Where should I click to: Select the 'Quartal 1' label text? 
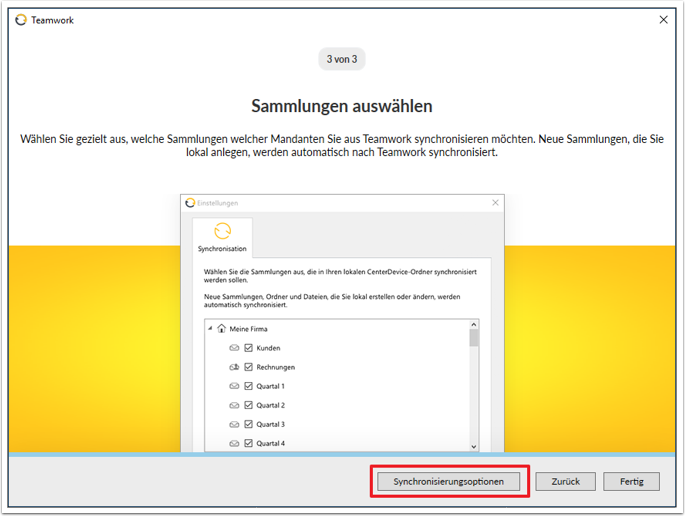pyautogui.click(x=270, y=386)
